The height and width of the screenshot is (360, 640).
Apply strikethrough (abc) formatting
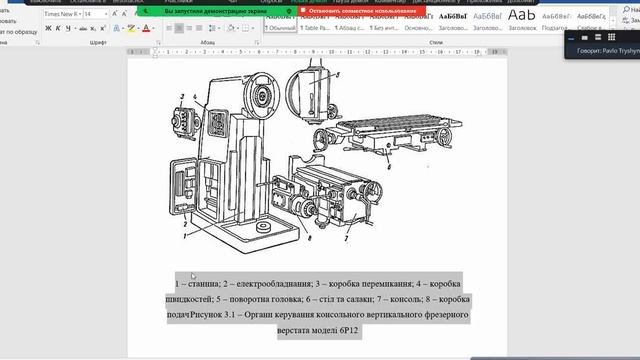coord(83,29)
